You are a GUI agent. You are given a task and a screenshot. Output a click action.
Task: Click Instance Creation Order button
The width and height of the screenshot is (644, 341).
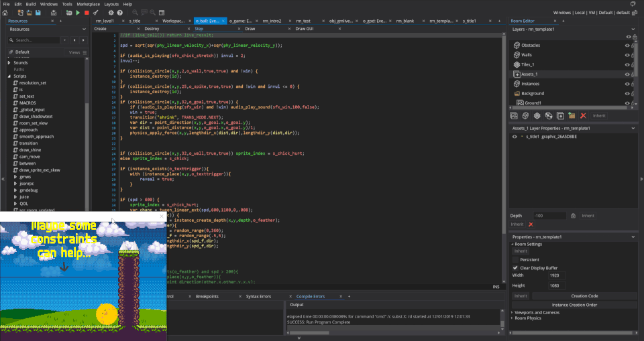[x=574, y=305]
